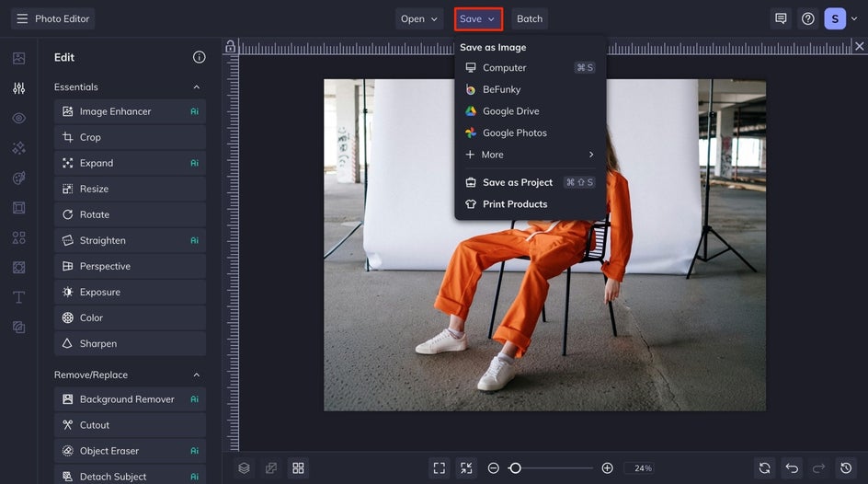Open the Sharpen tool
The image size is (868, 484).
(130, 343)
